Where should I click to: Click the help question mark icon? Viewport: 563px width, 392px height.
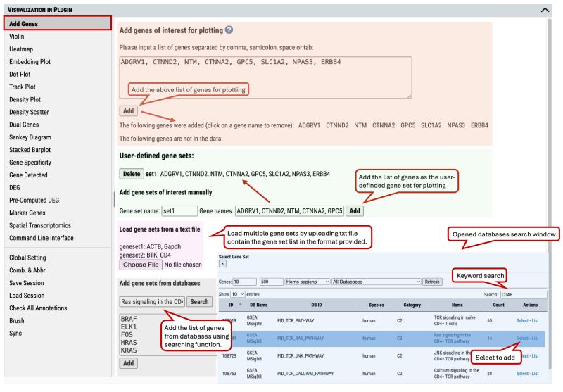[229, 30]
